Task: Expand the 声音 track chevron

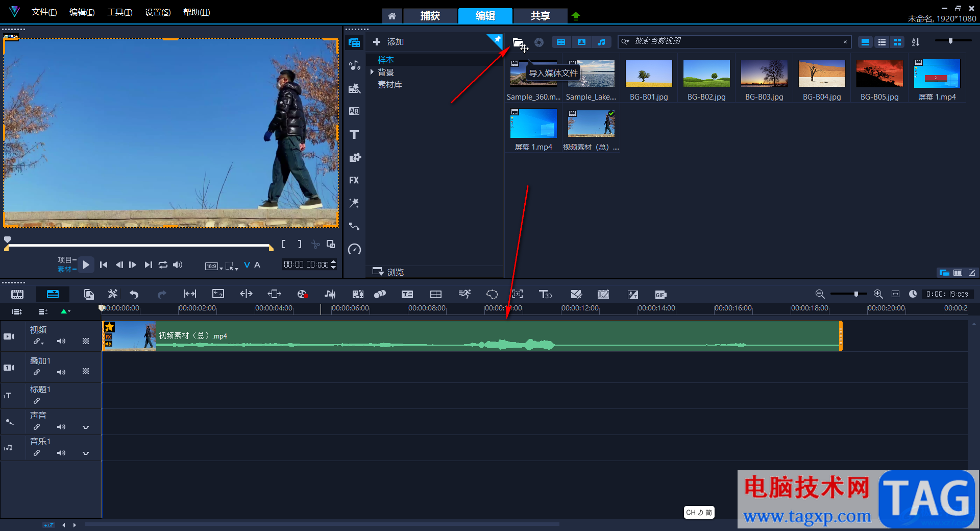Action: (86, 427)
